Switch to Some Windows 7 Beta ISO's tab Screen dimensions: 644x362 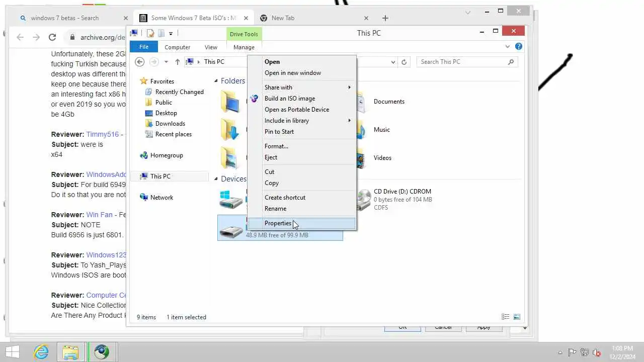(194, 18)
